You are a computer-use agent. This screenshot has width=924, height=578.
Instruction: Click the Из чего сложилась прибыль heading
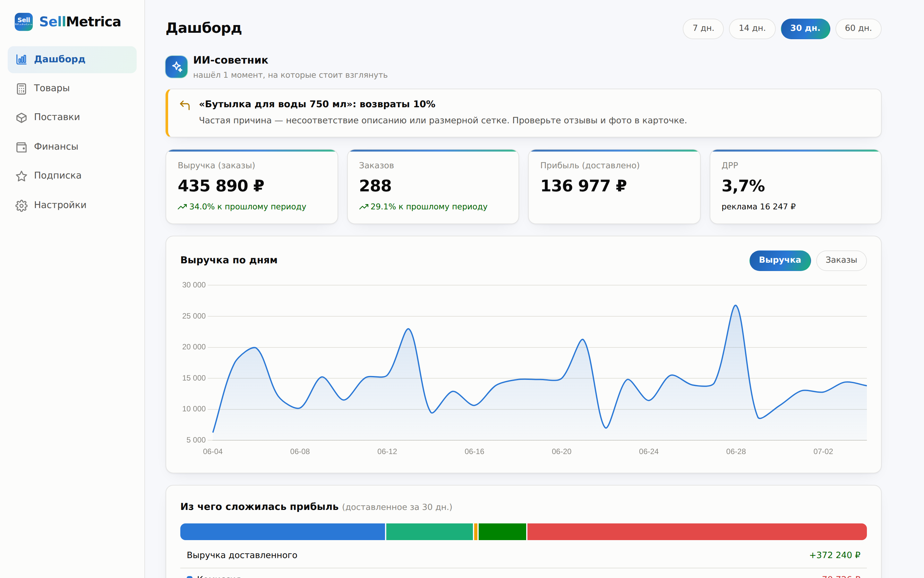coord(259,507)
